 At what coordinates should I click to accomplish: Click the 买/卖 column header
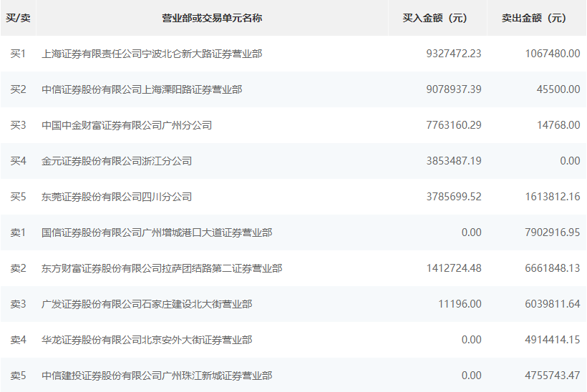click(x=18, y=18)
